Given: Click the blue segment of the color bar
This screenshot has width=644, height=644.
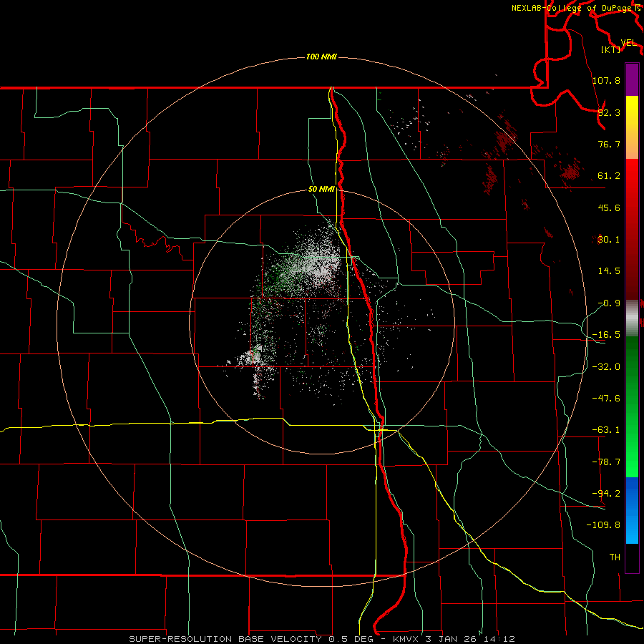Looking at the screenshot, I should (632, 510).
